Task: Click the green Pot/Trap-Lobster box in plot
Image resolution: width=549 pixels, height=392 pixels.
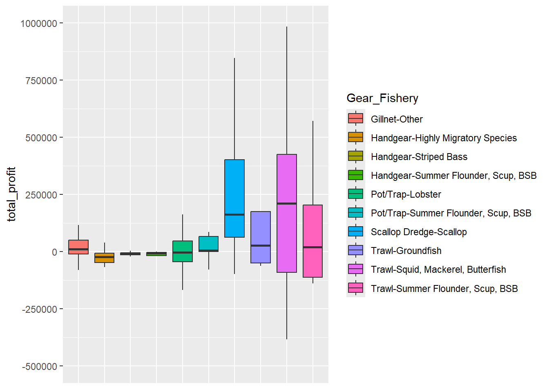Action: click(x=183, y=247)
